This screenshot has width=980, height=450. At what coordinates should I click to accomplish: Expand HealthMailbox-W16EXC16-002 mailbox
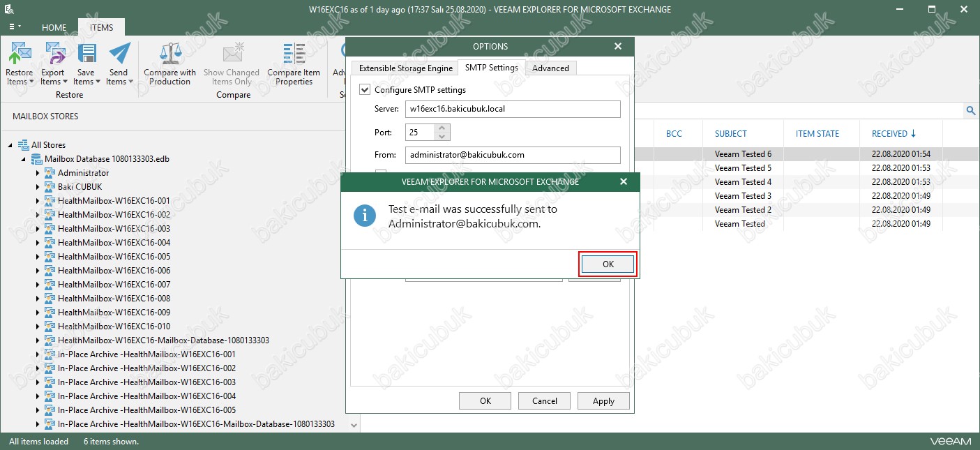[38, 215]
